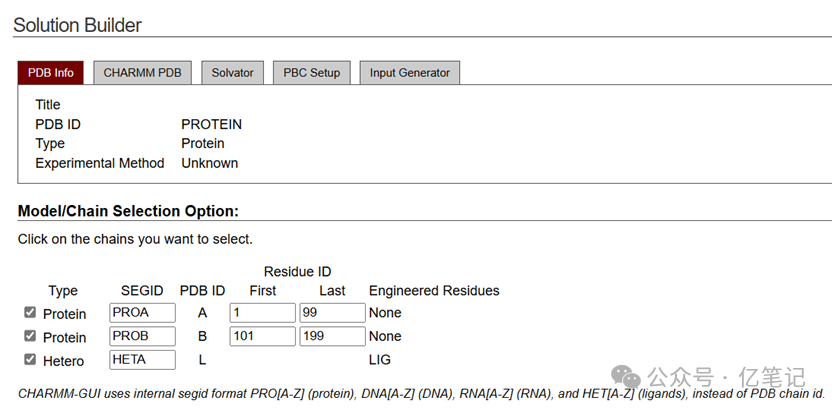Switch to the CHARMM PDB tab
Screen dimensions: 832x410
[x=142, y=73]
